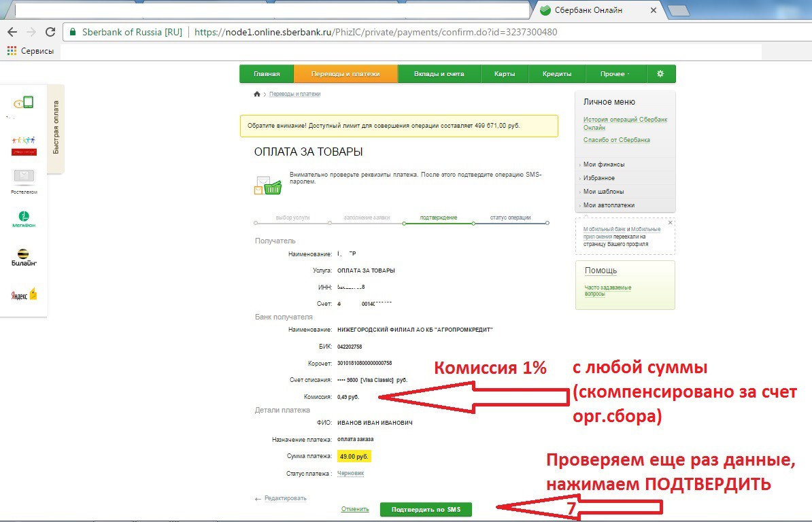Screen dimensions: 812x522
Task: Choose the МегаФон quick payment icon
Action: coord(24,220)
